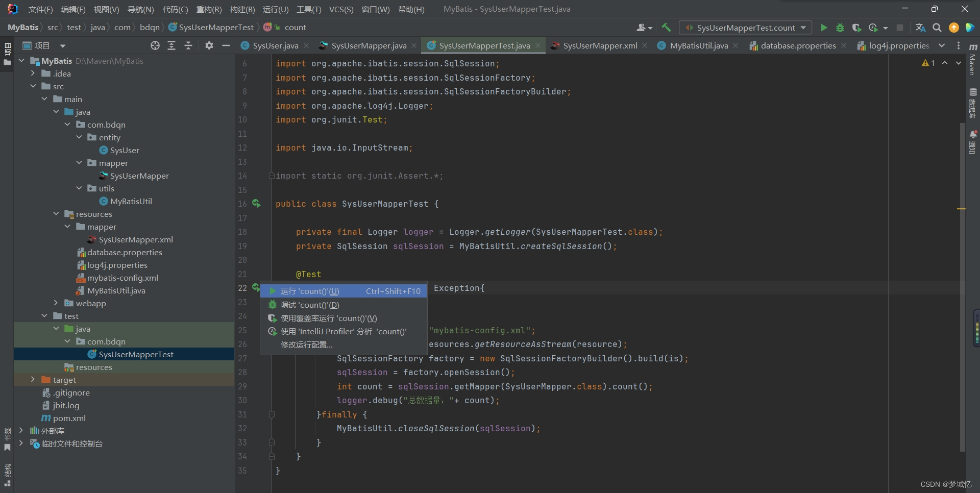Viewport: 980px width, 493px height.
Task: Go to next highlighted problem arrow
Action: (x=959, y=63)
